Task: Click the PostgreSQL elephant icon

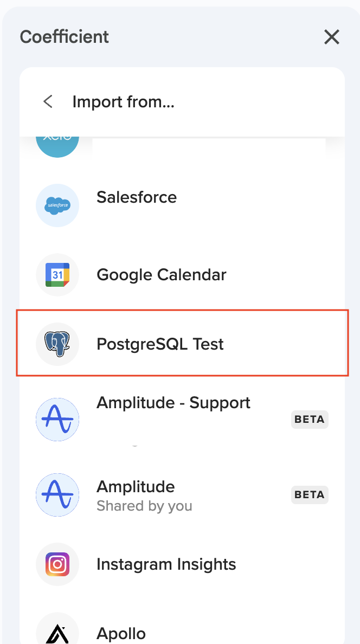Action: 57,344
